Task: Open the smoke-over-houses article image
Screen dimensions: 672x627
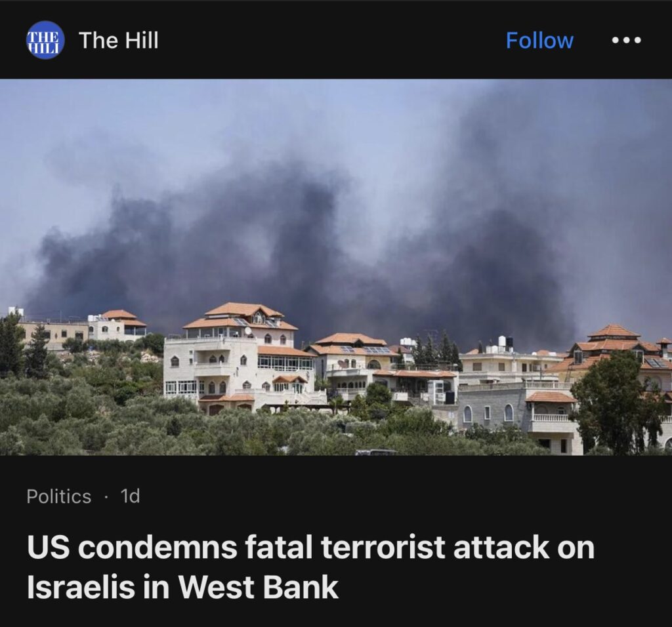Action: [x=336, y=267]
